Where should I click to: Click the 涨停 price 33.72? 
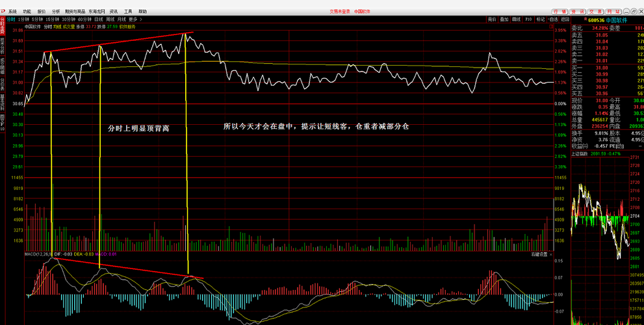[x=90, y=26]
